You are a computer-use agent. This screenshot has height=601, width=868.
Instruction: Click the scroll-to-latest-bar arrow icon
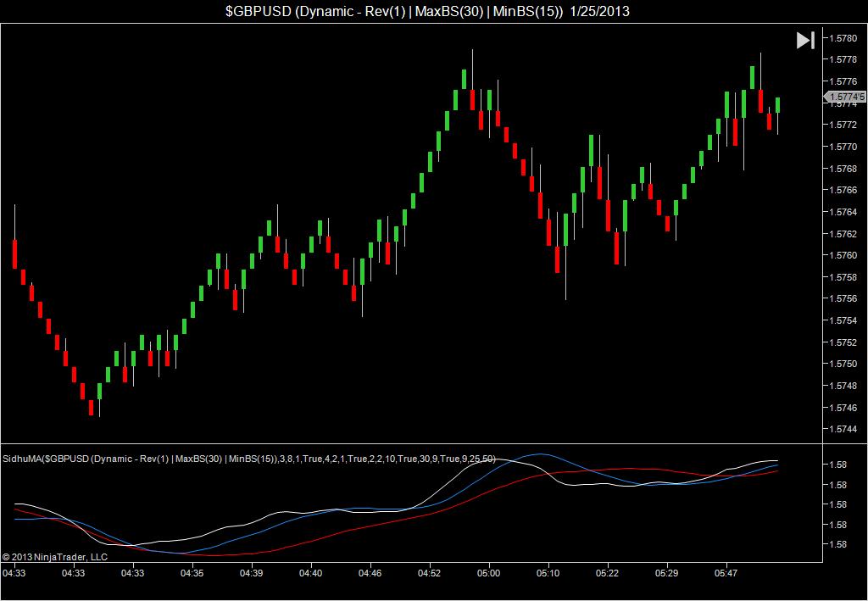point(805,41)
